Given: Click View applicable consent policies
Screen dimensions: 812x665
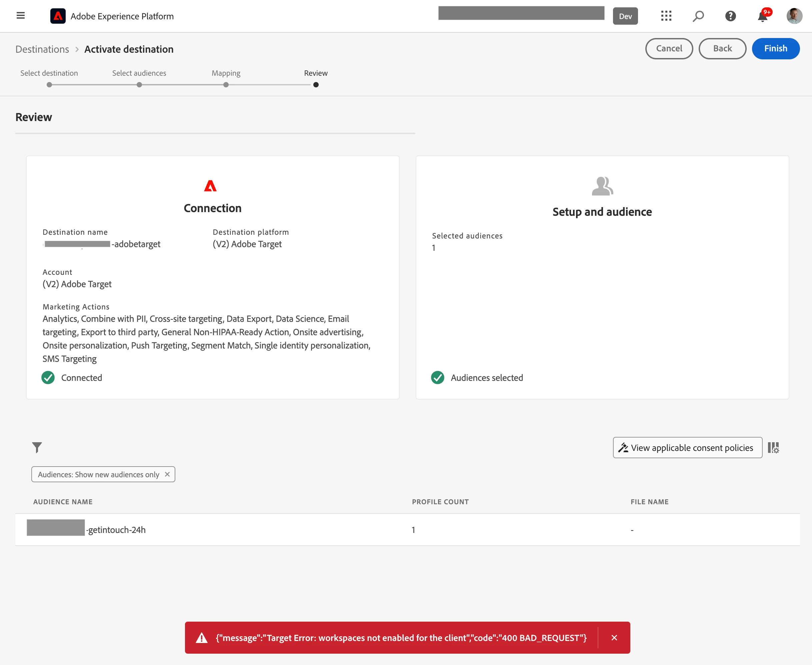Looking at the screenshot, I should point(687,448).
